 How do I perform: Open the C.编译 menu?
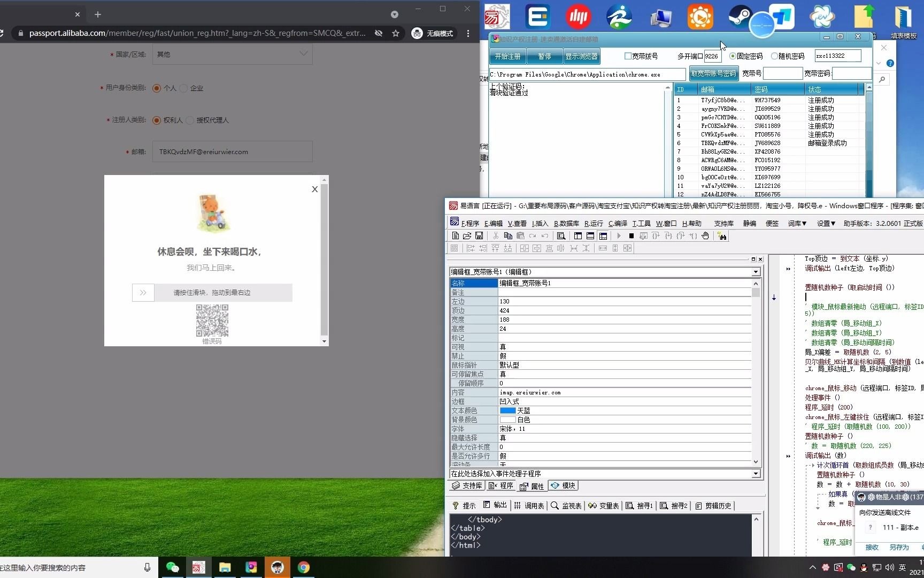click(618, 223)
